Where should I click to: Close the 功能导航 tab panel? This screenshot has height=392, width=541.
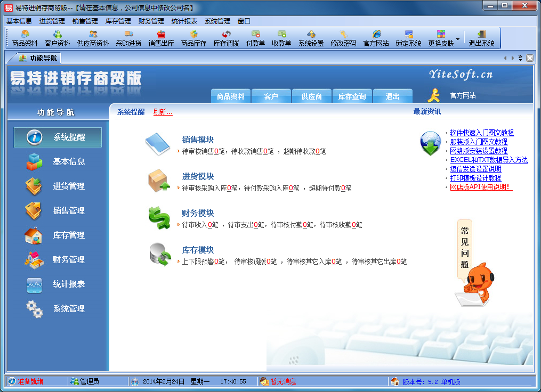530,58
